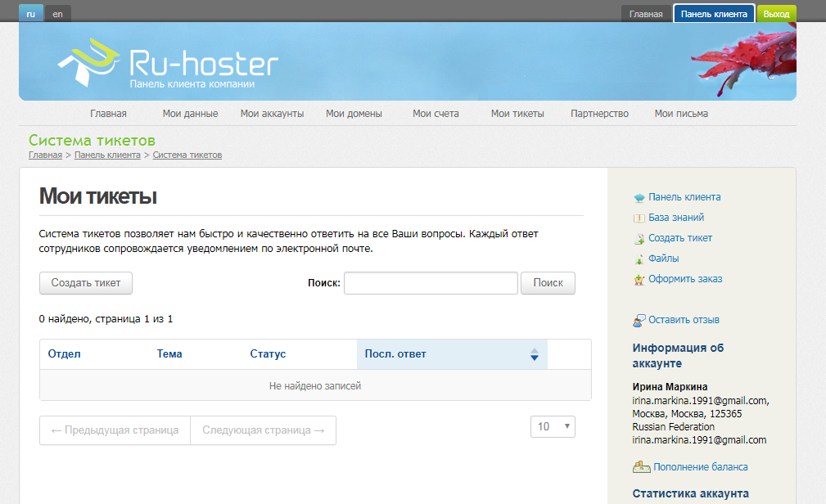Click the Мои тикеты page heading
The image size is (826, 504).
pos(98,196)
